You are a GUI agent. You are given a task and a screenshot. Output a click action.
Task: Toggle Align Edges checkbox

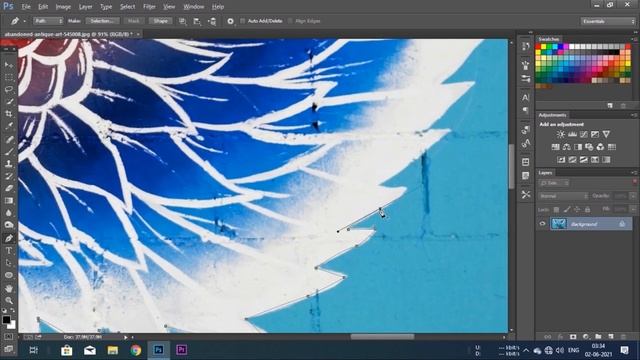pos(291,21)
